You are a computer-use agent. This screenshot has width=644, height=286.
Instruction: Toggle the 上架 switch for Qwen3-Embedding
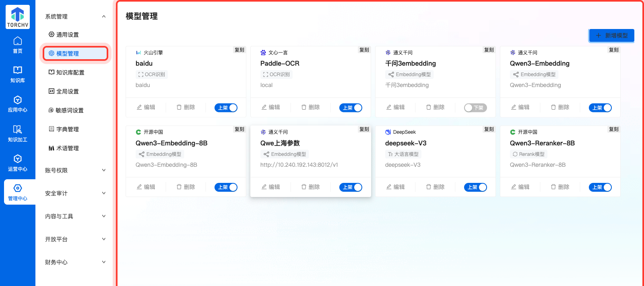coord(601,108)
